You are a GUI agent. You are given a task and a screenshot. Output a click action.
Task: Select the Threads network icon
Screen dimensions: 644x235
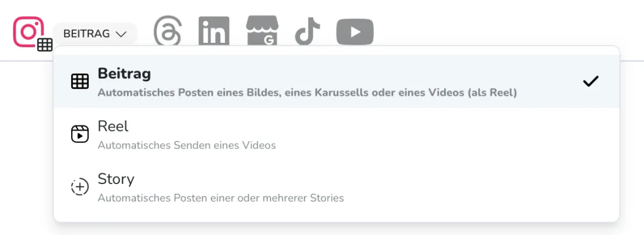[x=167, y=31]
